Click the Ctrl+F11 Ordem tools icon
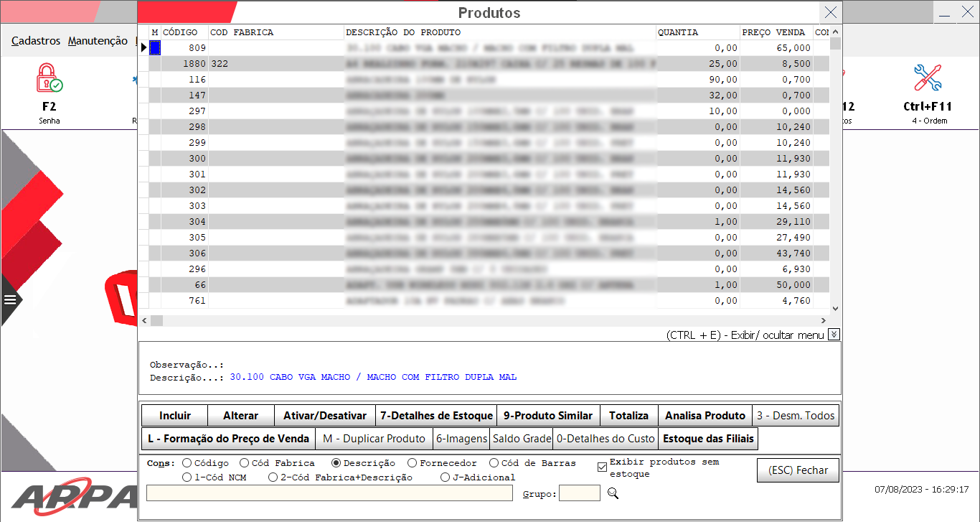Image resolution: width=980 pixels, height=522 pixels. [x=927, y=78]
